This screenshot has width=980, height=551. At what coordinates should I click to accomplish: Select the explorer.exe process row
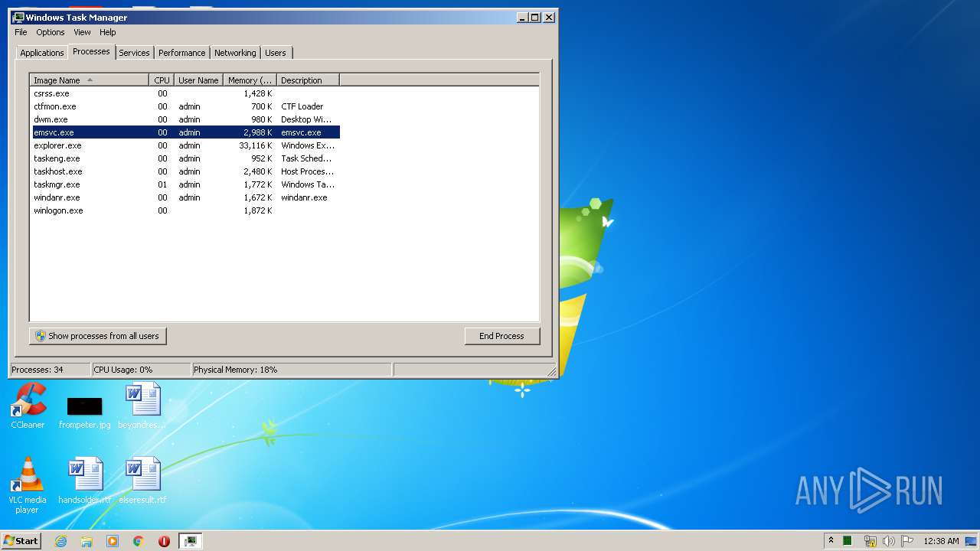click(185, 145)
